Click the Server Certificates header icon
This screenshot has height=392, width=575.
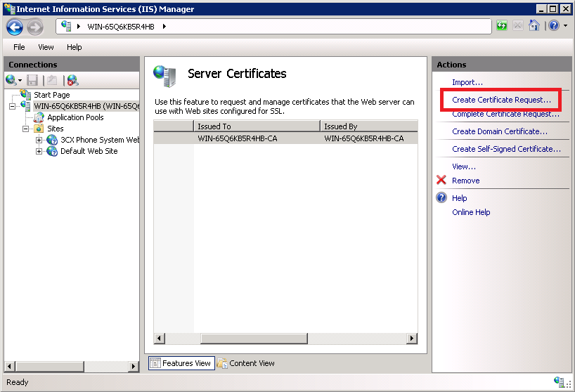[x=164, y=76]
